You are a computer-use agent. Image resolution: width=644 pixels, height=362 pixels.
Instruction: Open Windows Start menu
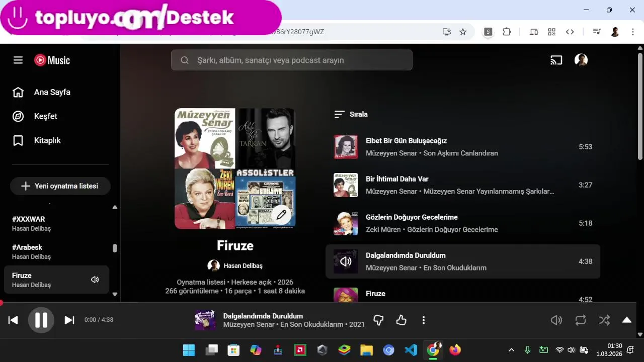[x=189, y=350]
